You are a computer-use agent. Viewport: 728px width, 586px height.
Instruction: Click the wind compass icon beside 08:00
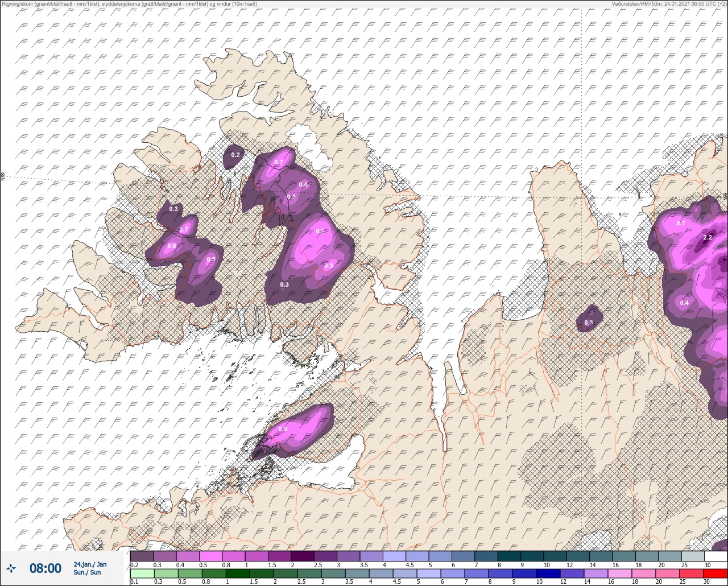(x=11, y=568)
